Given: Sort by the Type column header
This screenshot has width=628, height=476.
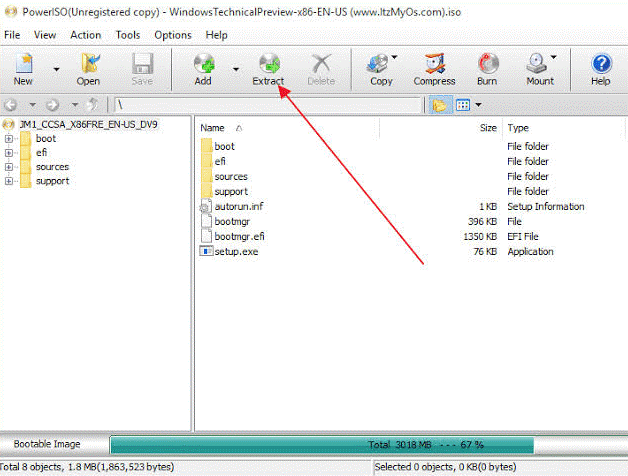Looking at the screenshot, I should pos(518,128).
